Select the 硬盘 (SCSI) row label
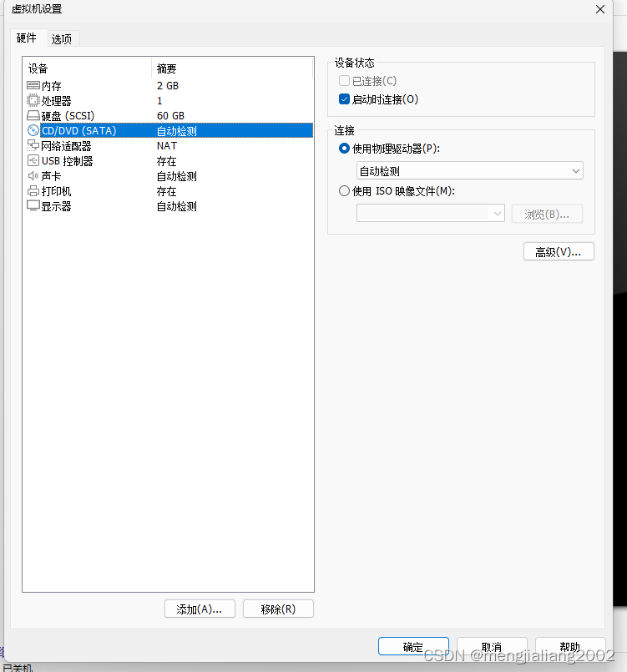The image size is (627, 672). [68, 116]
